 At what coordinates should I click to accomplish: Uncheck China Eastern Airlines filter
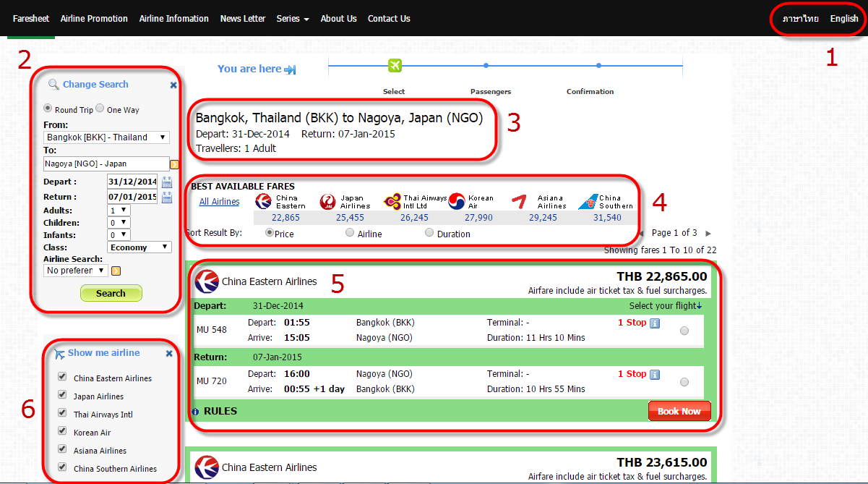[x=62, y=377]
